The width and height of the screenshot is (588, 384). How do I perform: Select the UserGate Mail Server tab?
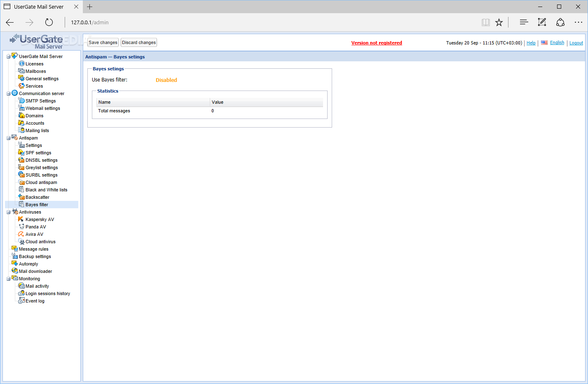[41, 7]
